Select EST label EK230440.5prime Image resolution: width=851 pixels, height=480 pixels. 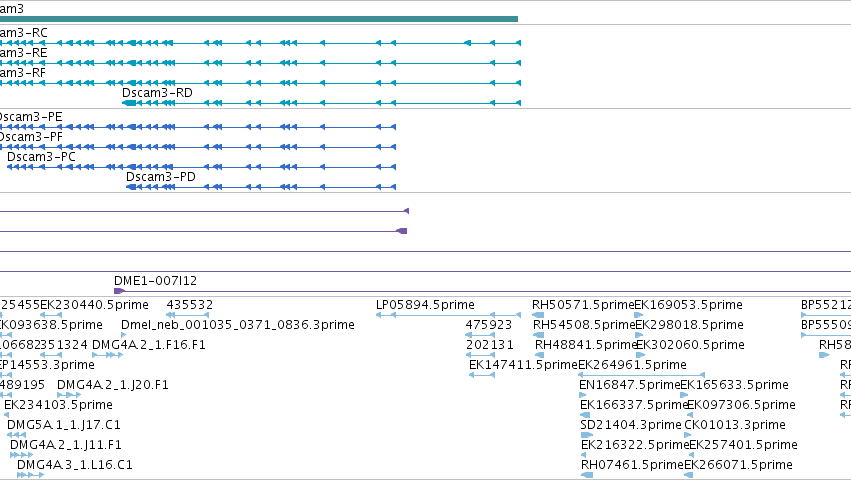94,305
